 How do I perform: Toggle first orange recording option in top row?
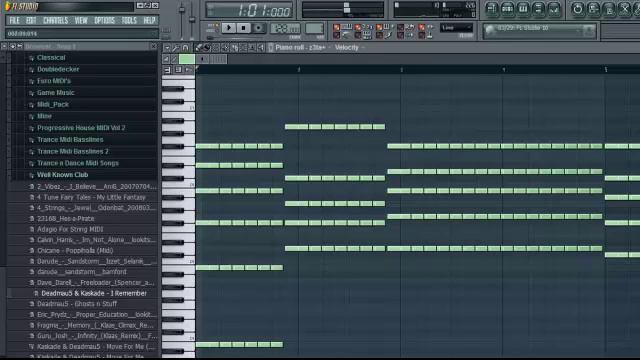pos(336,27)
